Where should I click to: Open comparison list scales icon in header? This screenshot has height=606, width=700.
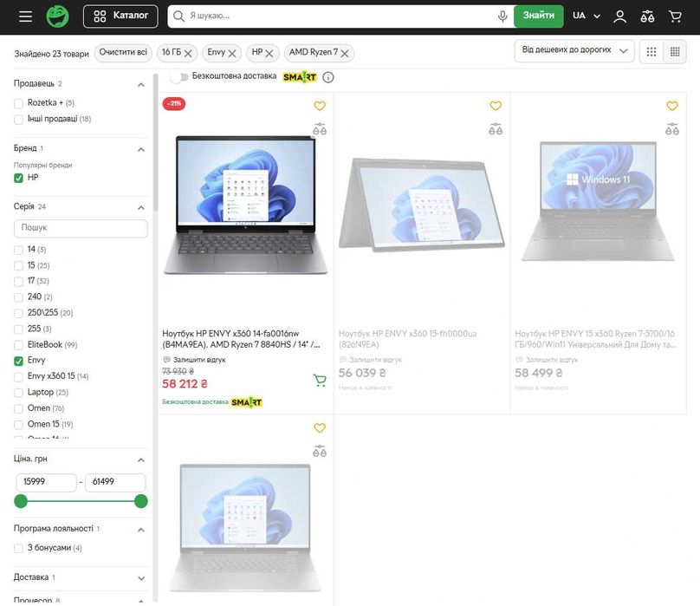(x=647, y=16)
